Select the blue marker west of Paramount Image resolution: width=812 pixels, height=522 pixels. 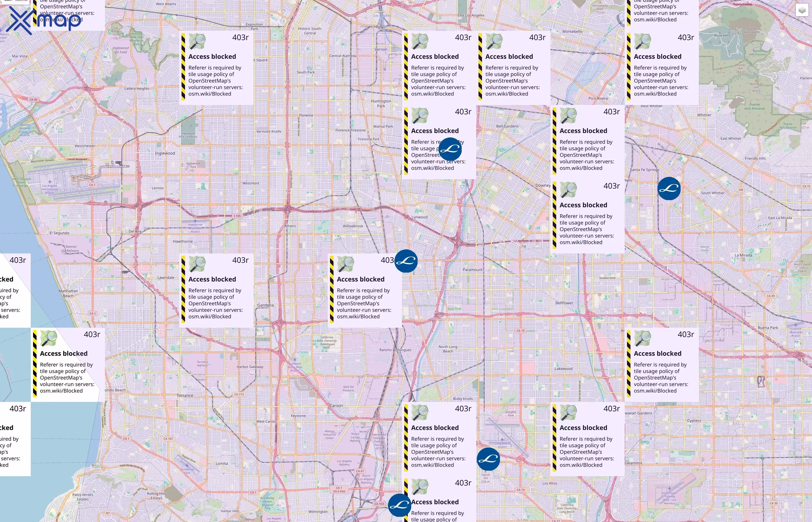(406, 261)
